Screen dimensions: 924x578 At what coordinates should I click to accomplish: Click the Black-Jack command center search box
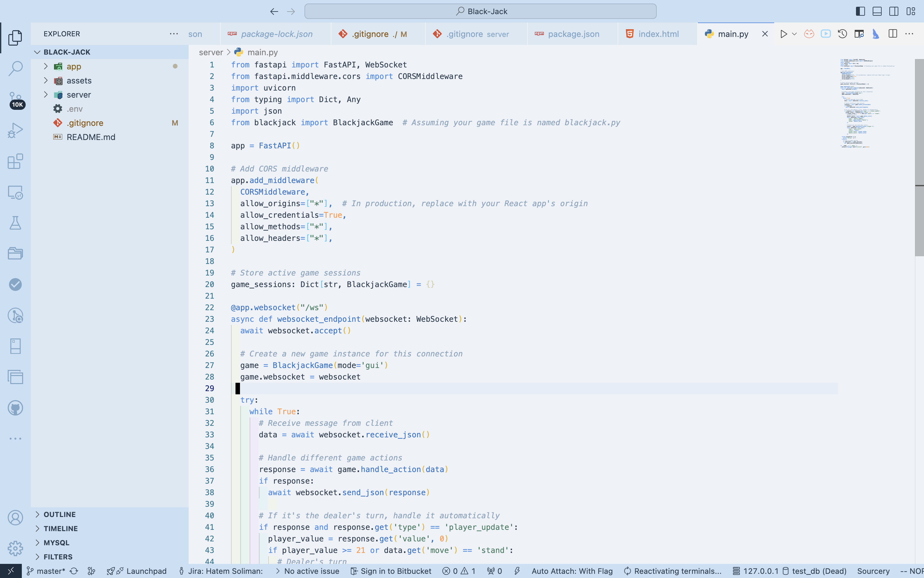point(480,12)
